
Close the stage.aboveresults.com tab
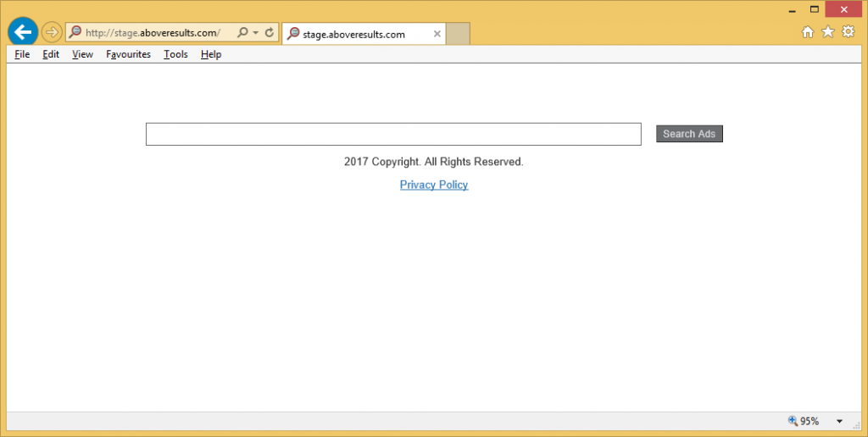(437, 34)
